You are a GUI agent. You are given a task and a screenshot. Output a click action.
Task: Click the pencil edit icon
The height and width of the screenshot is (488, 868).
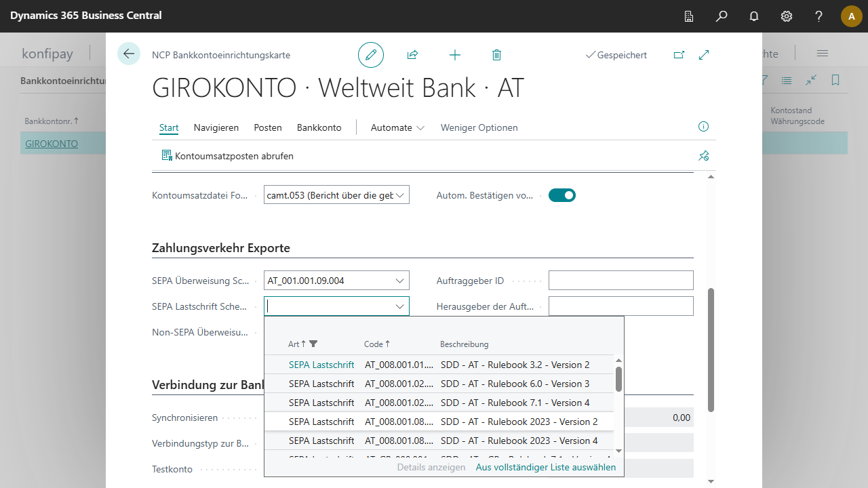(371, 55)
